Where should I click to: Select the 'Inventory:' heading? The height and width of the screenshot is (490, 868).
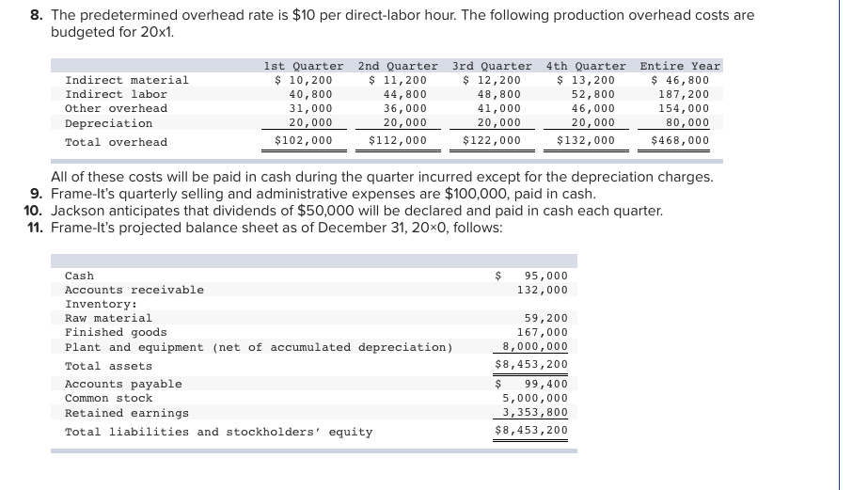[101, 305]
